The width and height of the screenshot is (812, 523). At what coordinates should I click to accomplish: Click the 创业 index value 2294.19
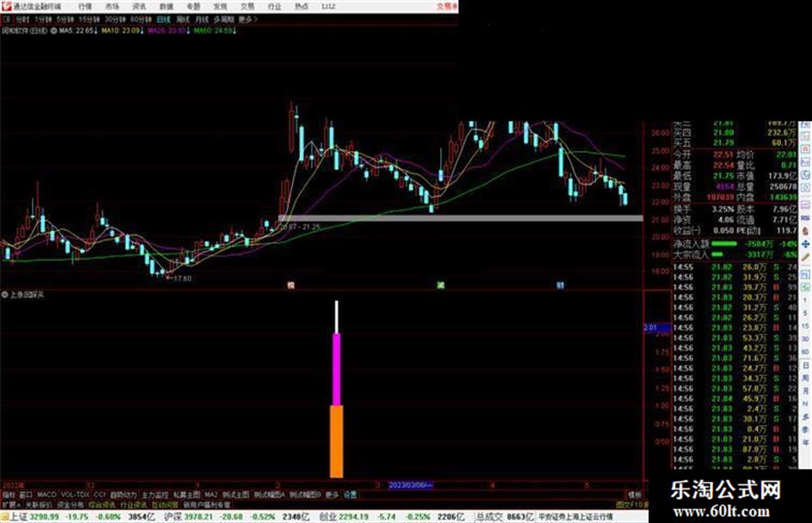[x=354, y=517]
